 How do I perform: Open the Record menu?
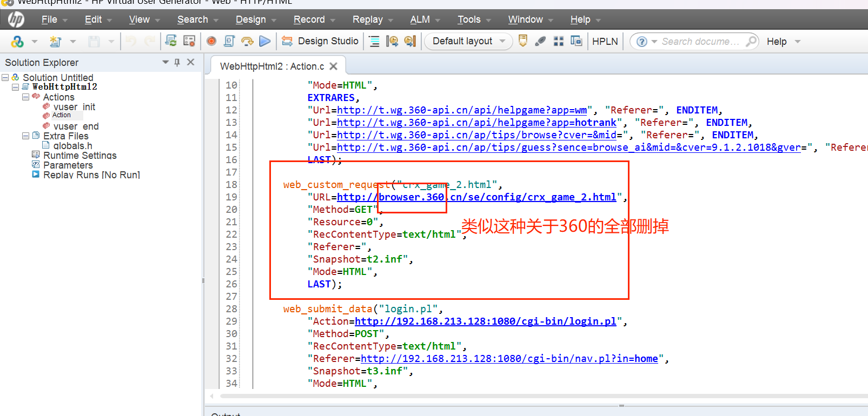[314, 19]
